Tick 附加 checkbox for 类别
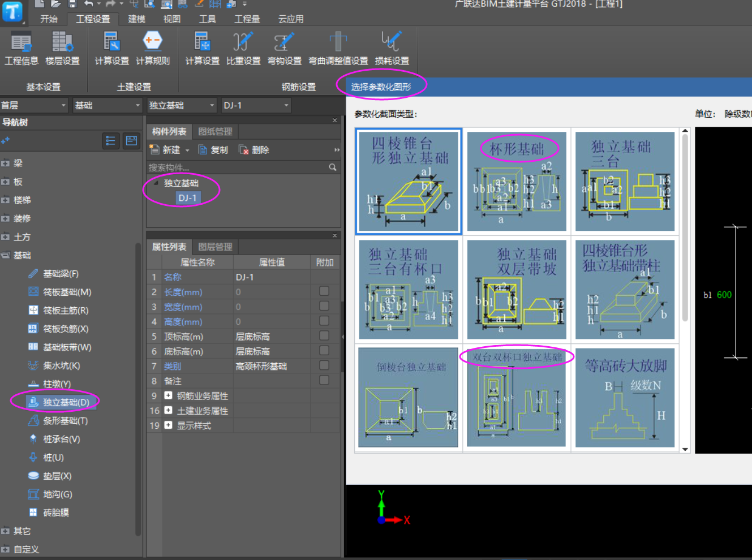Image resolution: width=752 pixels, height=560 pixels. click(324, 365)
